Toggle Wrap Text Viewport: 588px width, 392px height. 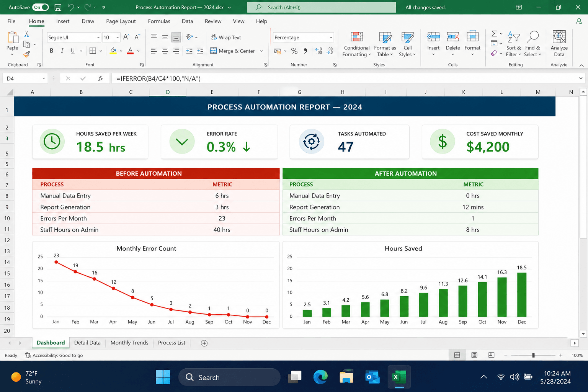[226, 37]
